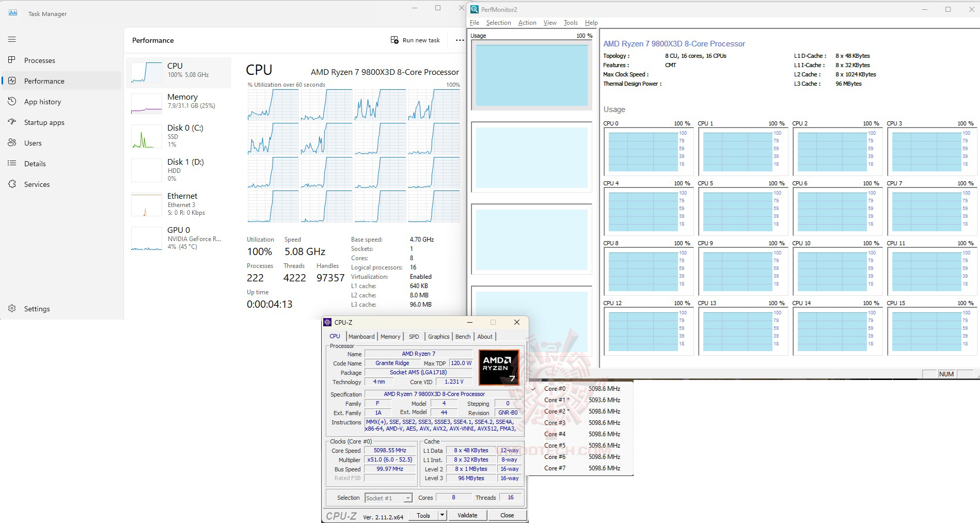The image size is (980, 523).
Task: Open the Tools menu in PerfMonitor2
Action: [571, 23]
